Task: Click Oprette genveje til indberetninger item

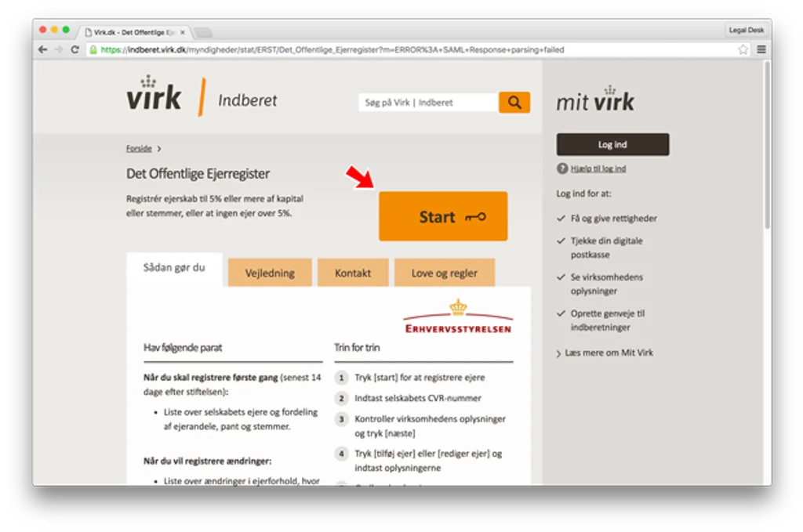Action: pos(608,320)
